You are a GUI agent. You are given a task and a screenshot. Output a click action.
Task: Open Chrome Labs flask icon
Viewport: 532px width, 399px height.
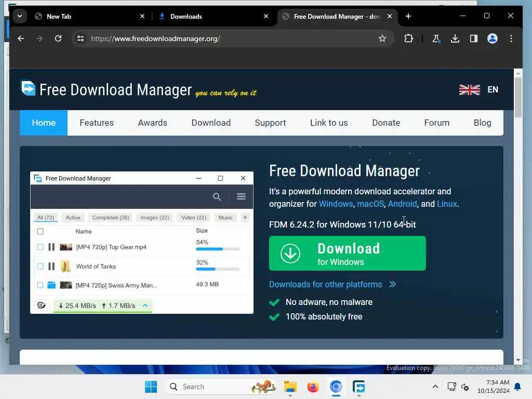[436, 38]
